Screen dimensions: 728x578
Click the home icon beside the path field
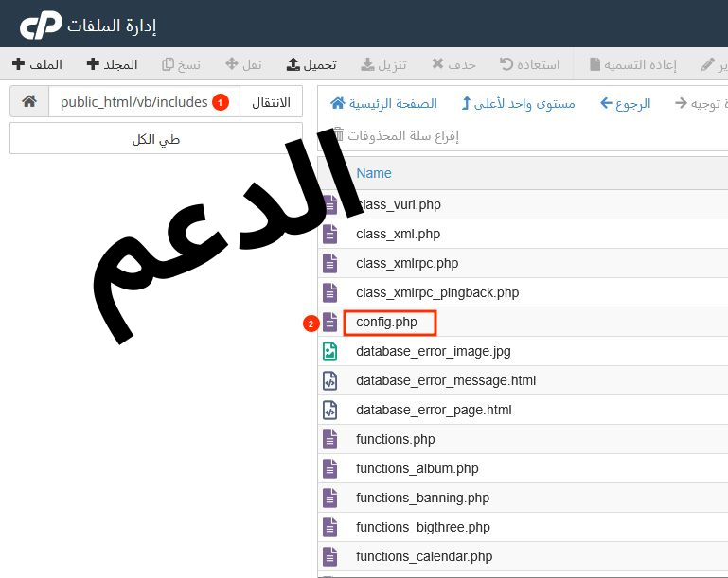29,102
